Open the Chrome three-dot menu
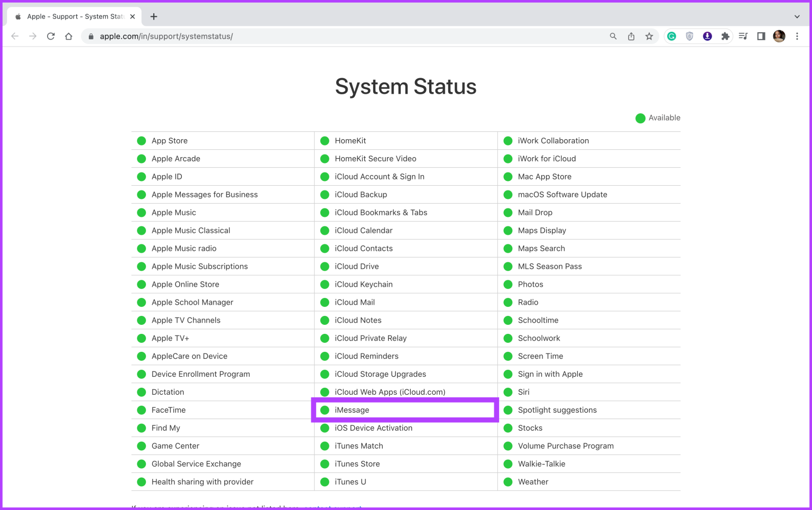Screen dimensions: 812x510 coord(797,37)
